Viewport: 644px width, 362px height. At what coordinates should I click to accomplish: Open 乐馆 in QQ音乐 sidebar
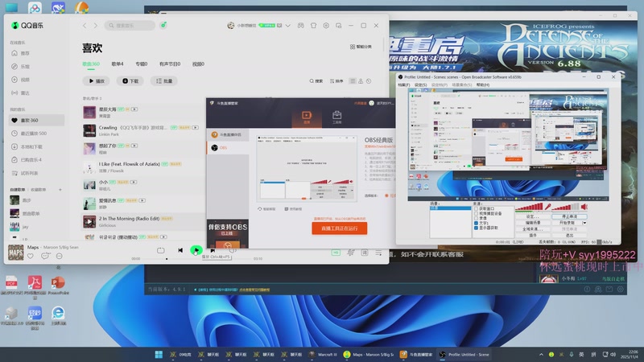click(x=21, y=66)
